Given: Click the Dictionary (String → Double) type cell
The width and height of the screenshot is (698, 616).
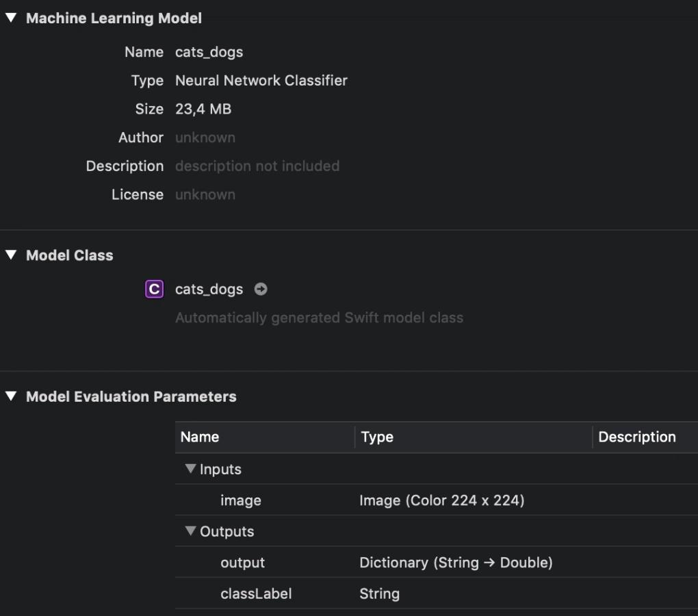Looking at the screenshot, I should click(x=456, y=563).
